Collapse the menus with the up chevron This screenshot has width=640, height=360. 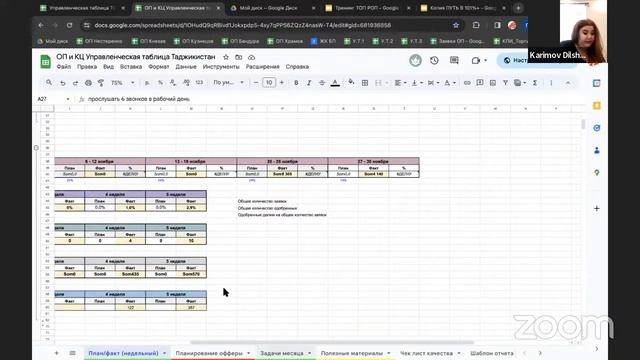pos(568,83)
